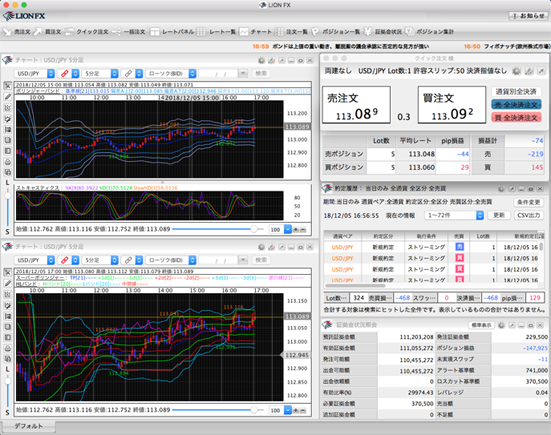Open ローソク(BID) dropdown in Super Bollinger chart

pos(171,260)
